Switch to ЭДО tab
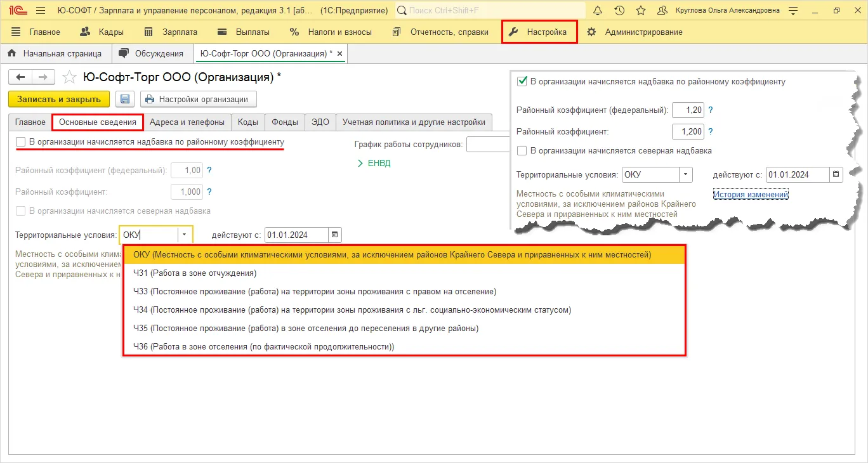This screenshot has height=463, width=868. tap(320, 122)
